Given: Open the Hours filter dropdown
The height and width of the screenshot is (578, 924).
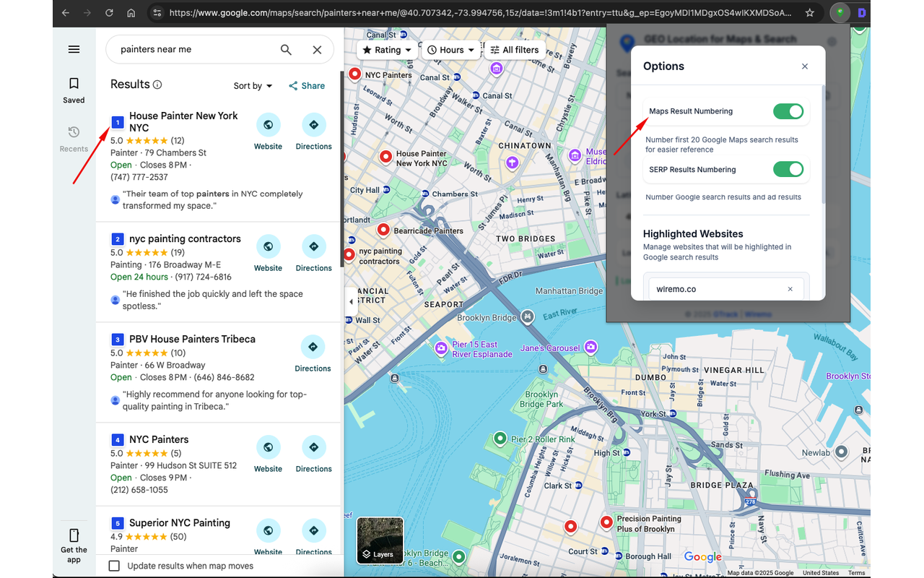Looking at the screenshot, I should point(451,50).
